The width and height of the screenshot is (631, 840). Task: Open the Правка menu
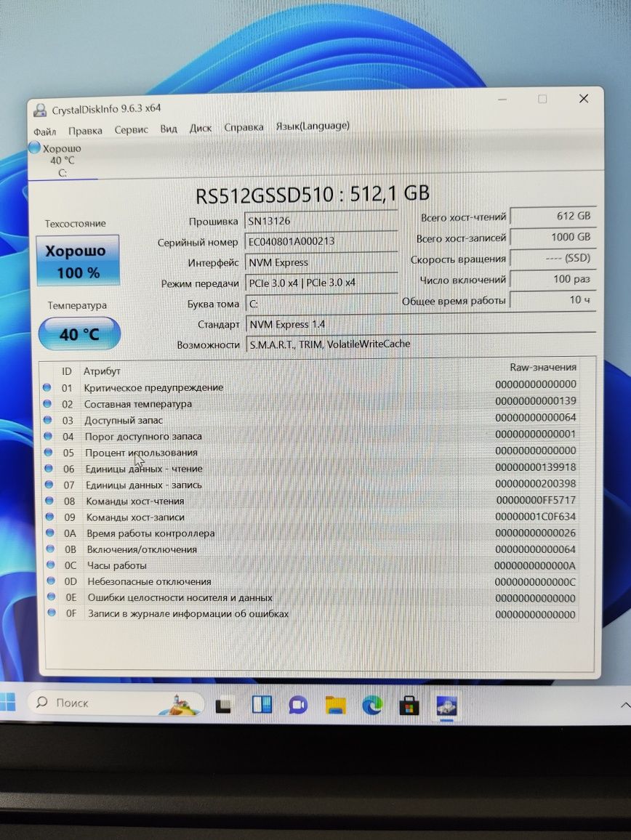[x=85, y=131]
